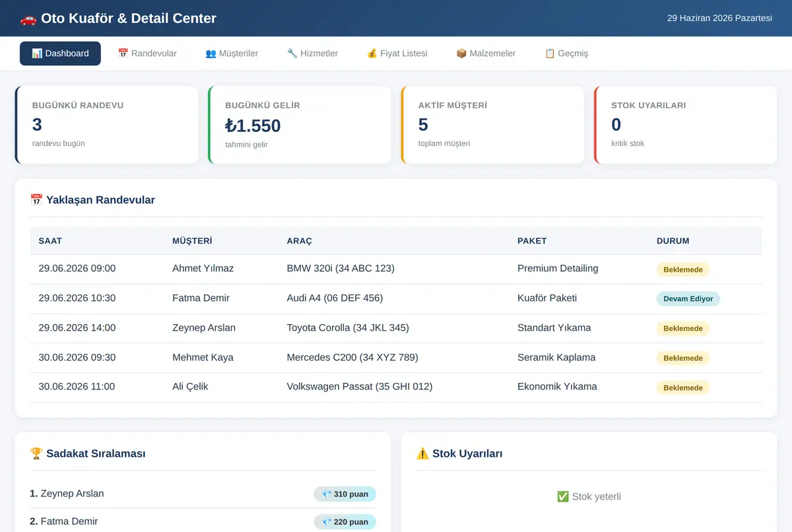Screen dimensions: 792x532
Task: Click the Beklemede badge for Ali Çelik
Action: (x=683, y=388)
